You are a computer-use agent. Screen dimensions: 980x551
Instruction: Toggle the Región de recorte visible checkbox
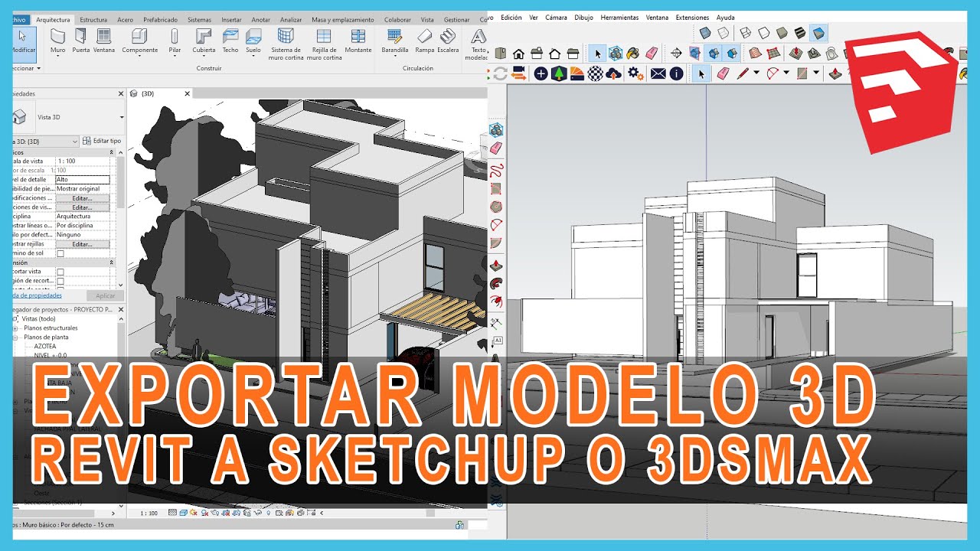(60, 281)
